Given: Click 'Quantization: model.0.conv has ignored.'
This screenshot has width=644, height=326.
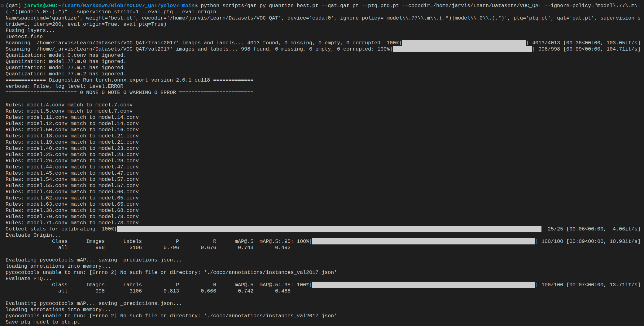Looking at the screenshot, I should pos(66,55).
